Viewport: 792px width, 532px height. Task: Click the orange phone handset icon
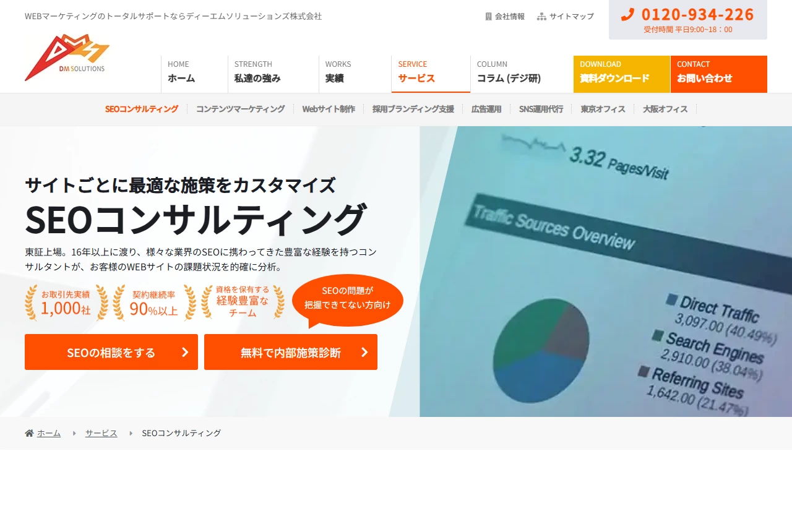(x=627, y=14)
